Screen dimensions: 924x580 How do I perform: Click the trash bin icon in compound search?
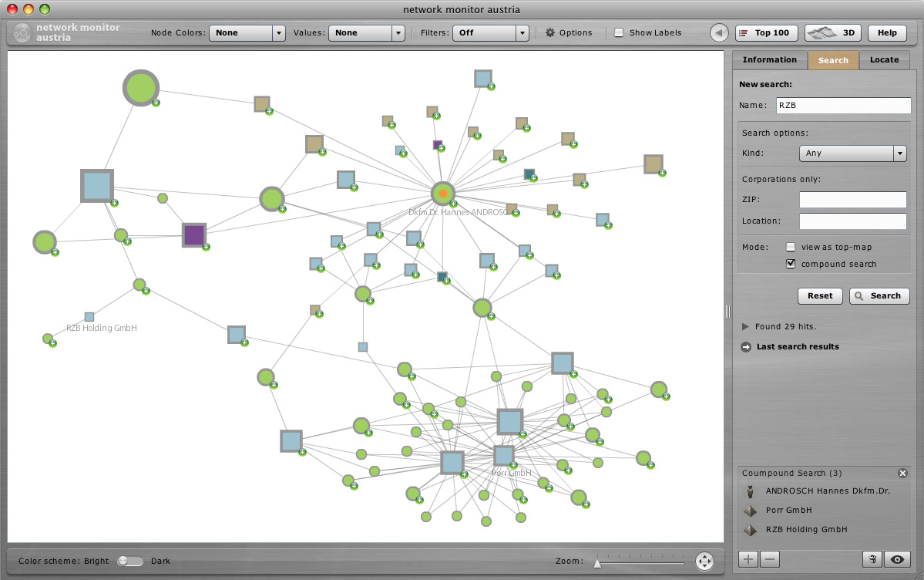point(872,559)
